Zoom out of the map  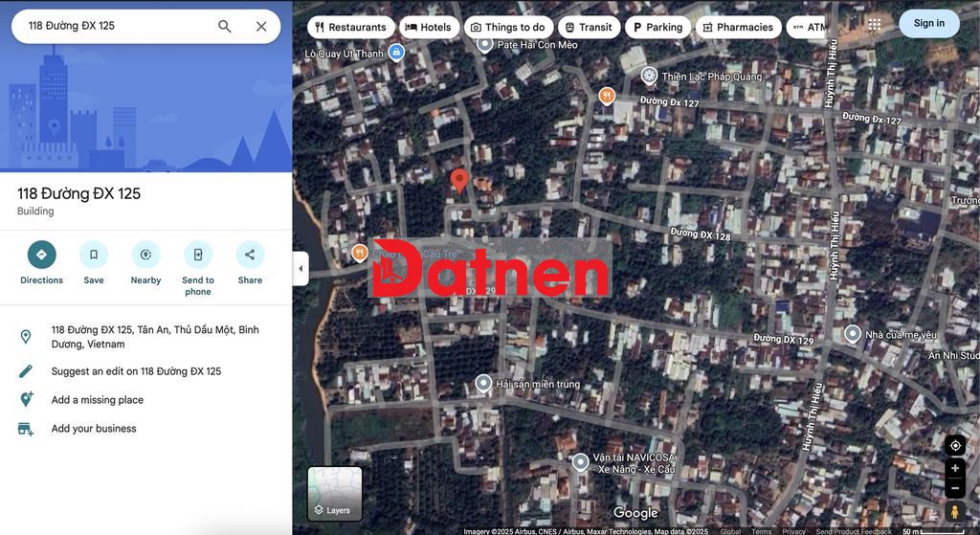pyautogui.click(x=955, y=488)
